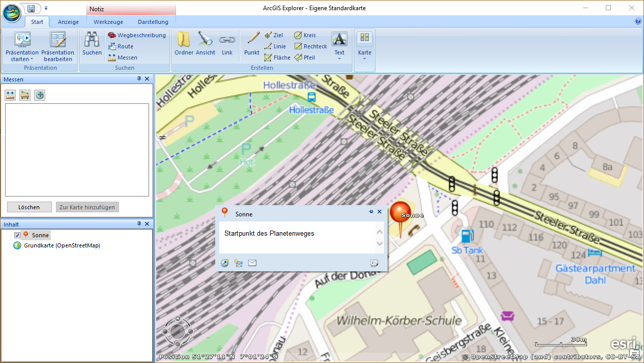Select Grundkarte (OpenStreetMap) in Inhalt list

pyautogui.click(x=62, y=245)
